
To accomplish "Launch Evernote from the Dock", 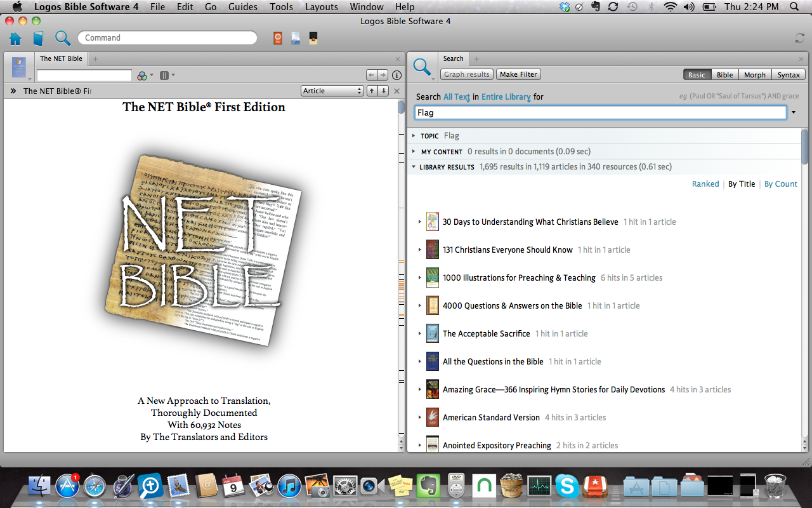I will (x=429, y=486).
